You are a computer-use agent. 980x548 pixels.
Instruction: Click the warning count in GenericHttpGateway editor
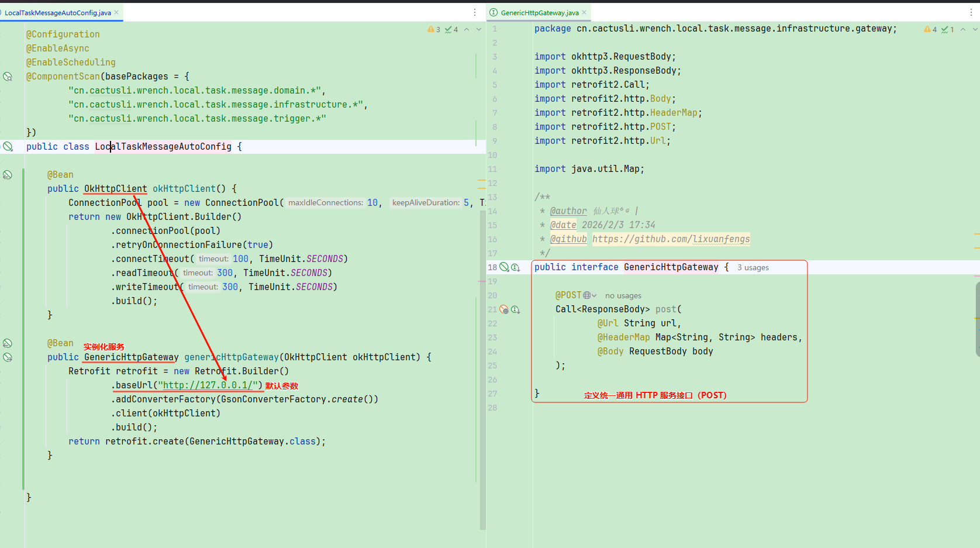pos(930,29)
